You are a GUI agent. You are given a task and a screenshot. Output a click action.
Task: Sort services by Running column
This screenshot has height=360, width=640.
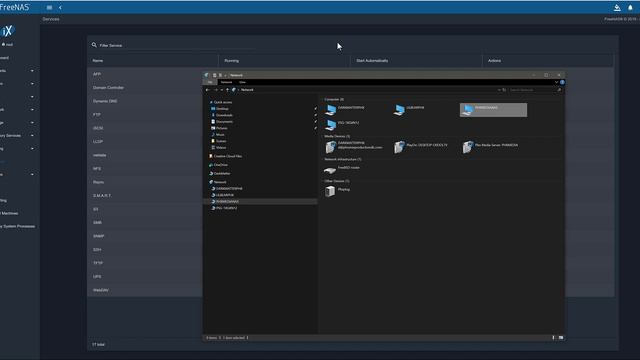232,60
